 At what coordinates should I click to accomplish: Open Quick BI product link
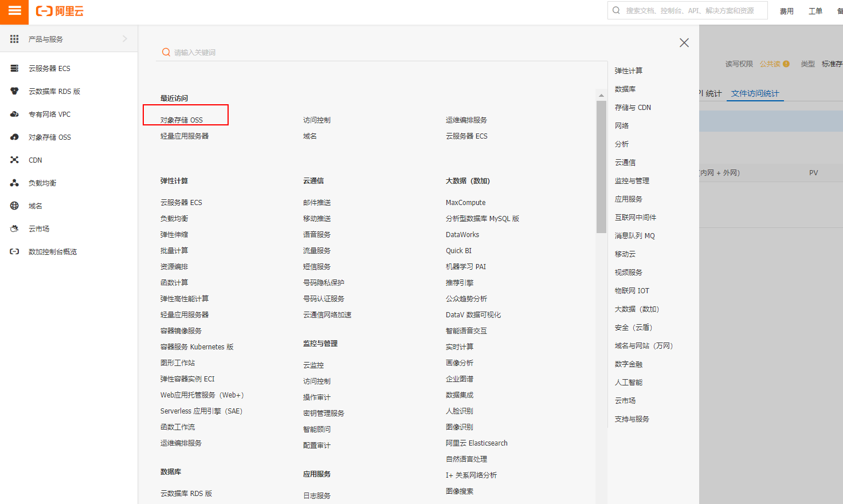[x=459, y=250]
